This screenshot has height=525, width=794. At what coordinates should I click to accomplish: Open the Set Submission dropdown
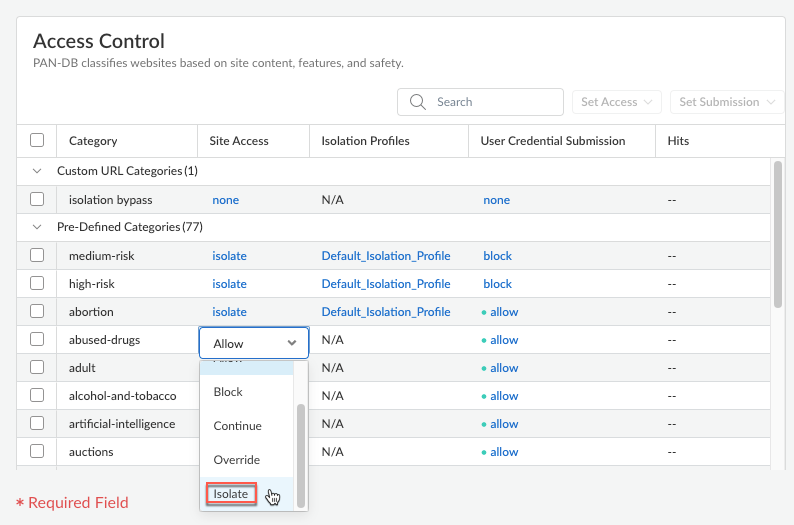tap(727, 102)
